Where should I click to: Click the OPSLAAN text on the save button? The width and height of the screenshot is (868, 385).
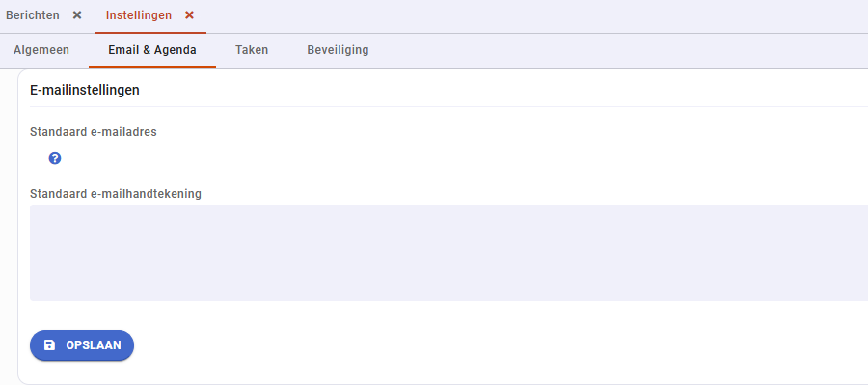94,345
